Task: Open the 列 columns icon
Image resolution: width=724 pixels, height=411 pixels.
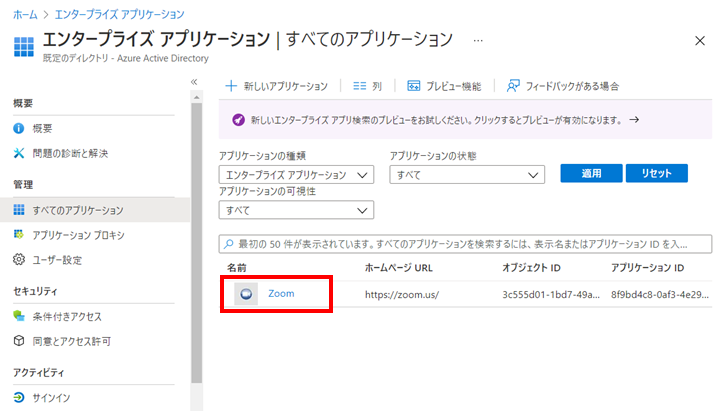Action: click(360, 86)
